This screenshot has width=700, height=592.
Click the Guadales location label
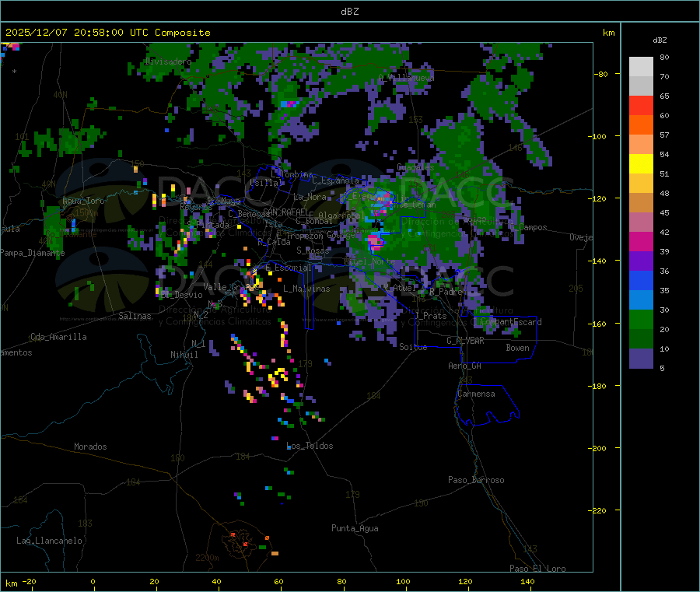415,167
